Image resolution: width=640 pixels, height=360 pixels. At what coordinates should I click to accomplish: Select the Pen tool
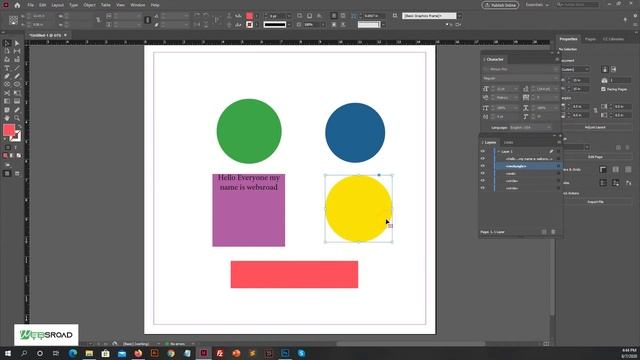click(7, 76)
